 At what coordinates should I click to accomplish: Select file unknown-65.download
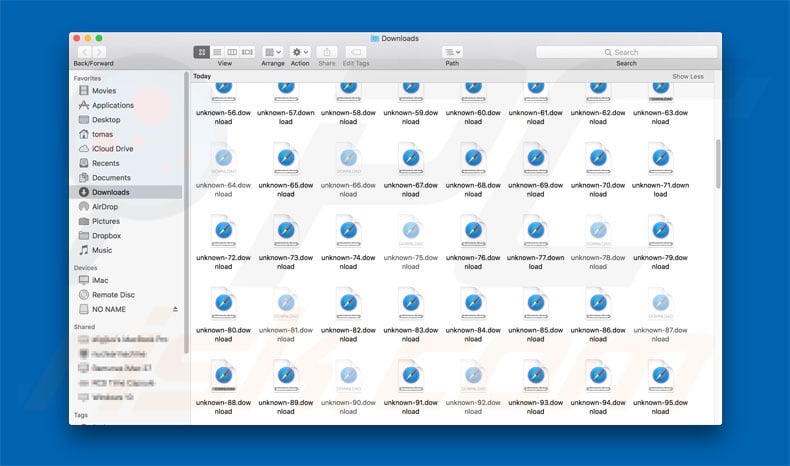click(x=286, y=170)
